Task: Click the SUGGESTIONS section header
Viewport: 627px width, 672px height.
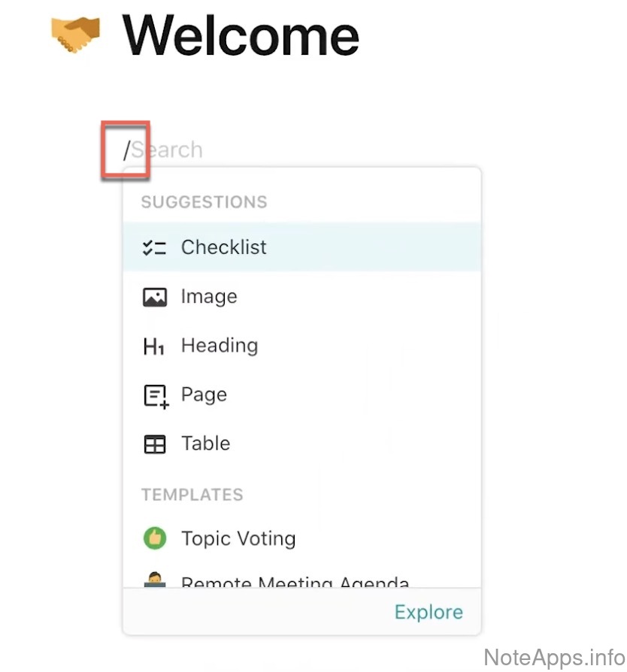Action: point(204,202)
